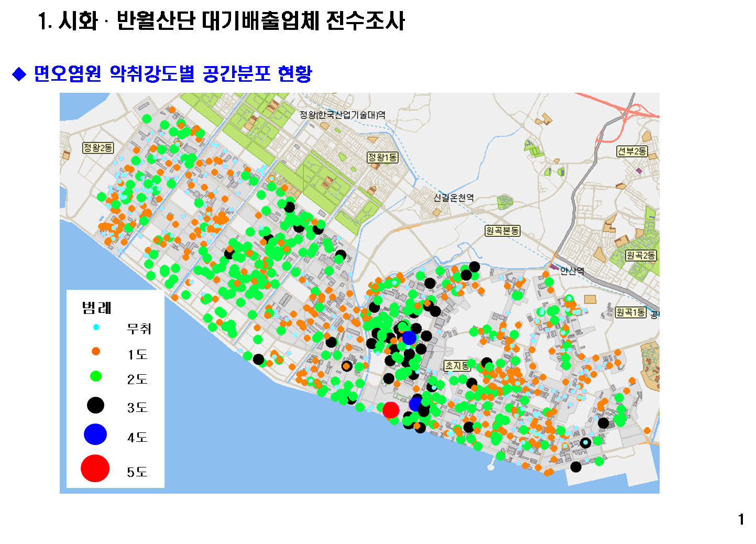Viewport: 756px width, 544px height.
Task: Select the 원곡2동 map label
Action: [x=641, y=255]
